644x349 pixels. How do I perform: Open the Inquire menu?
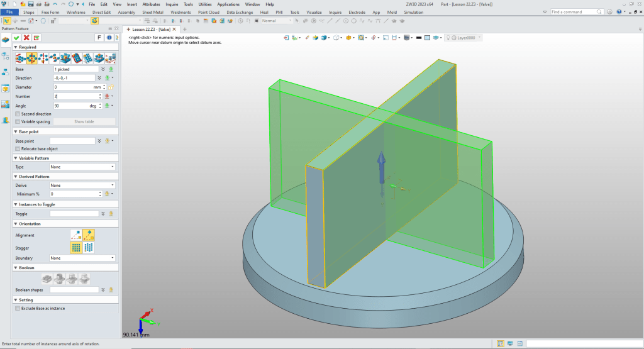coord(172,4)
